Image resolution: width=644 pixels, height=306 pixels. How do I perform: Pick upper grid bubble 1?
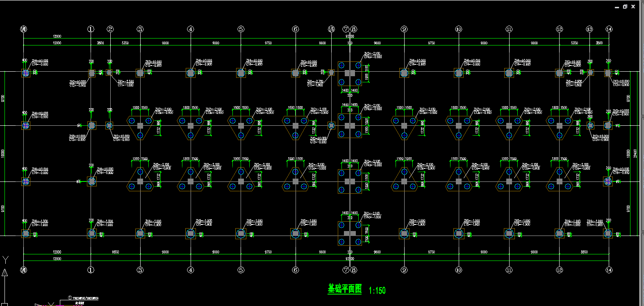pyautogui.click(x=91, y=29)
